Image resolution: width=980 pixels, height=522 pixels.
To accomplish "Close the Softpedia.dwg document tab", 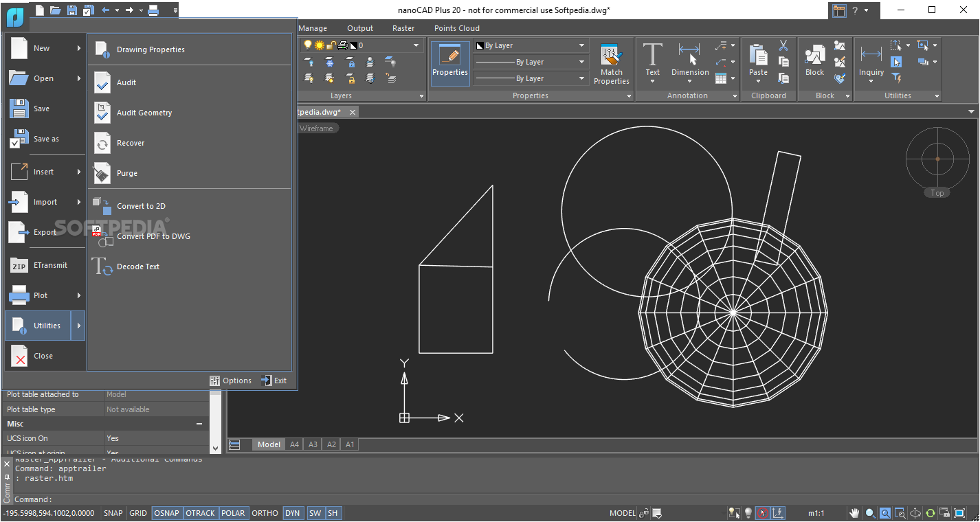I will (353, 112).
